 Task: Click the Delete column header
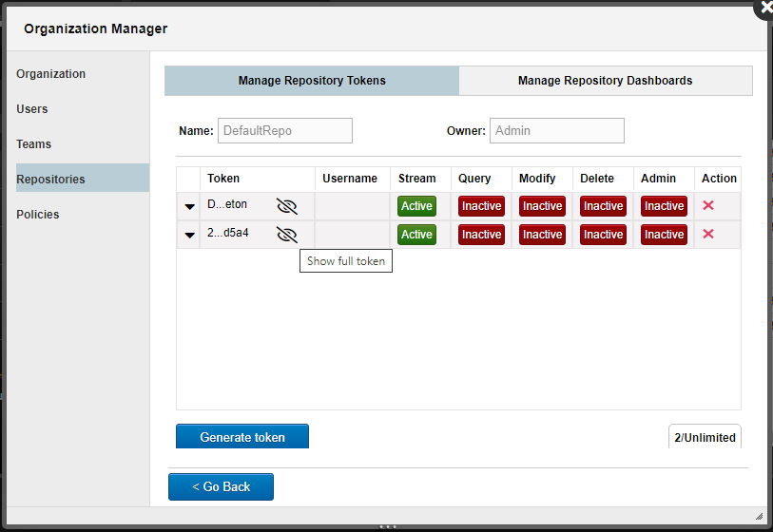[x=596, y=179]
